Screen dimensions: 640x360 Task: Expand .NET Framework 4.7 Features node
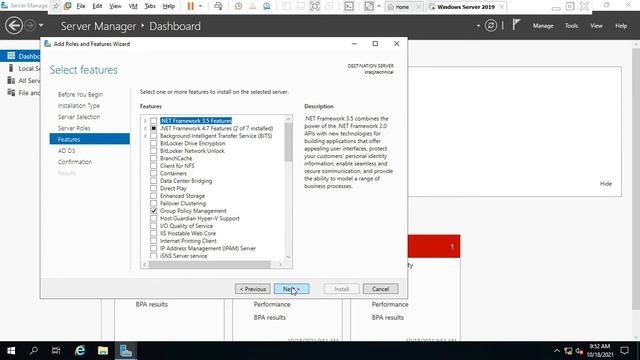145,128
